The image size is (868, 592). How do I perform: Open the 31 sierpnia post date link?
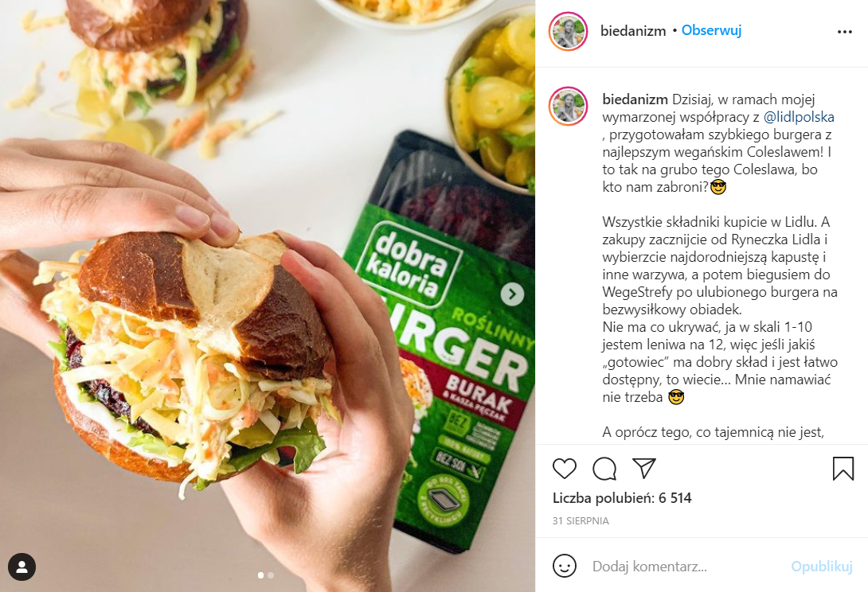pos(581,520)
